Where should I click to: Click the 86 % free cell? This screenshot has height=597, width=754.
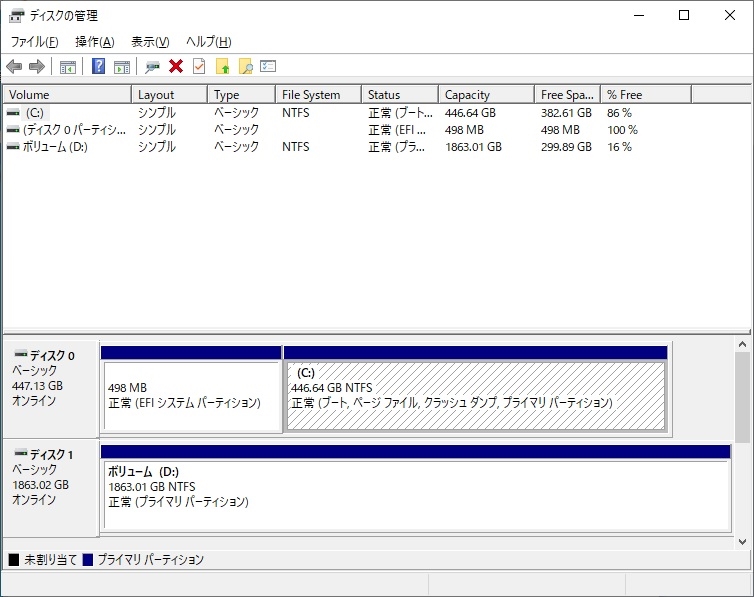619,113
